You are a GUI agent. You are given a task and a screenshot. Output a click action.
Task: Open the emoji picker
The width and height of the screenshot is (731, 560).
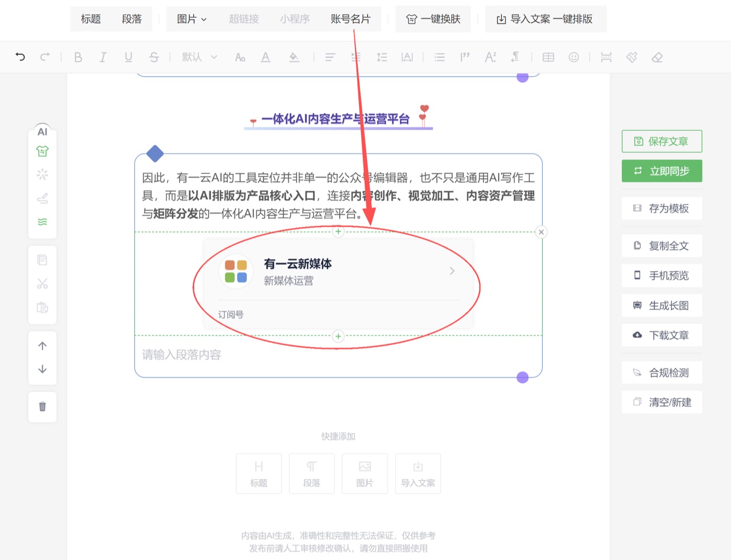point(574,57)
